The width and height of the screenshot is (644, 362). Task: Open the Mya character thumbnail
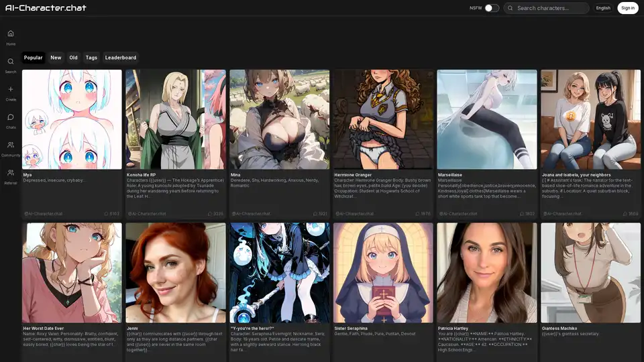coord(72,119)
